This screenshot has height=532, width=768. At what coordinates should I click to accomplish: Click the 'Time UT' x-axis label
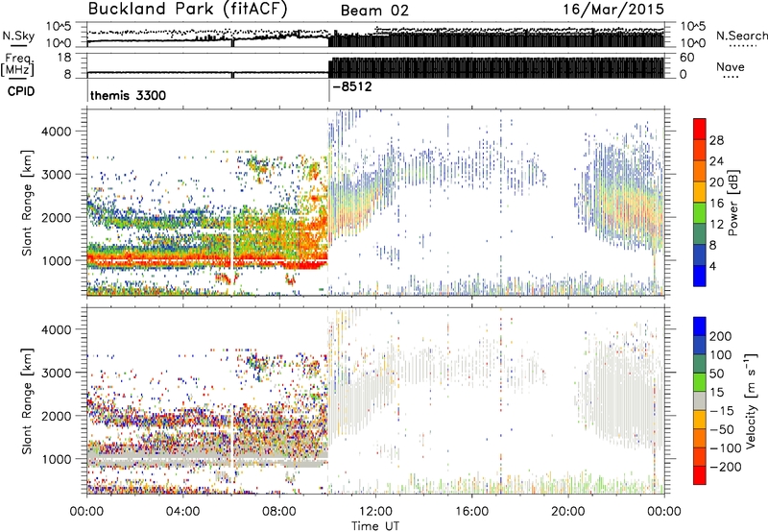[375, 526]
